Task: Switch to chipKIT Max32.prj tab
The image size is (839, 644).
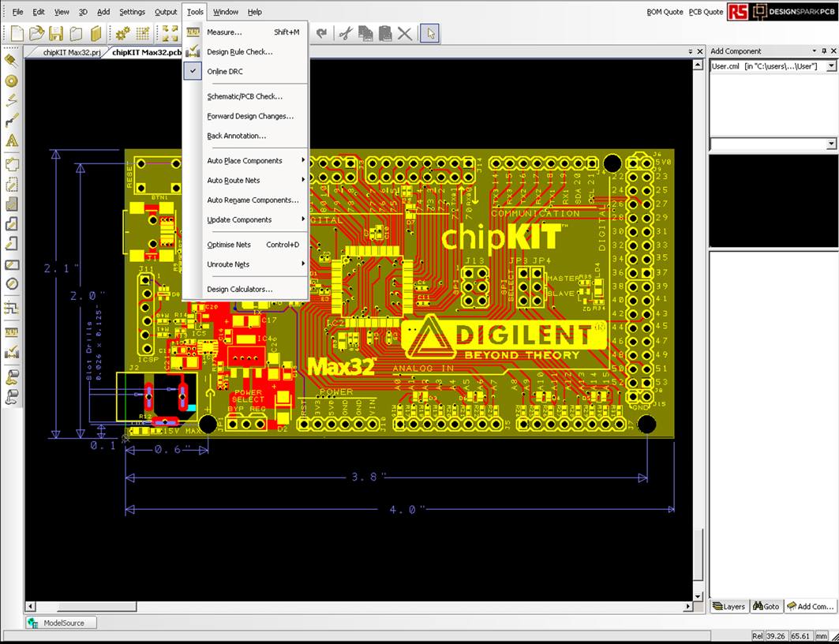Action: coord(72,52)
